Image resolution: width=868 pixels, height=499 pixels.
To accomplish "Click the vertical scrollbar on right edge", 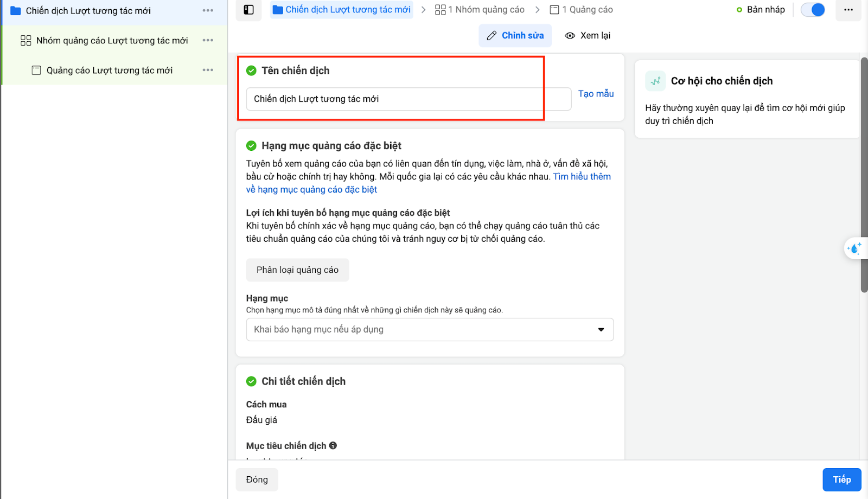I will coord(864,175).
